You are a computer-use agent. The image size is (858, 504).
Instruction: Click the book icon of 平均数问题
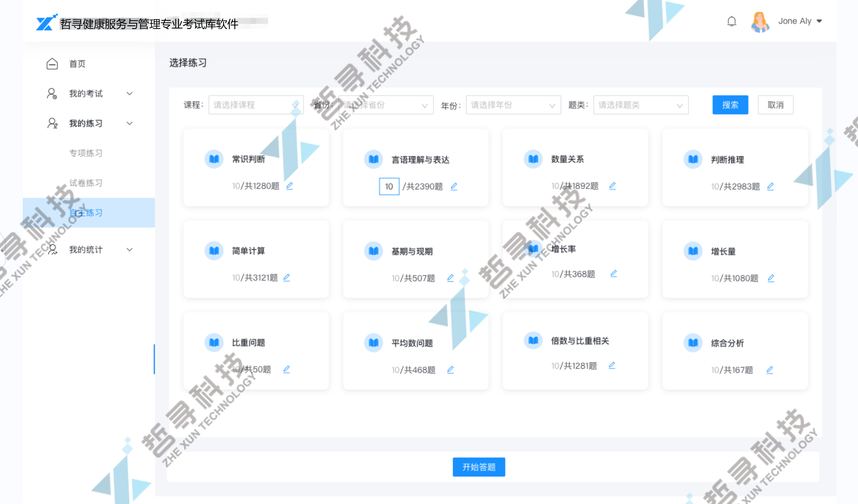(x=374, y=342)
